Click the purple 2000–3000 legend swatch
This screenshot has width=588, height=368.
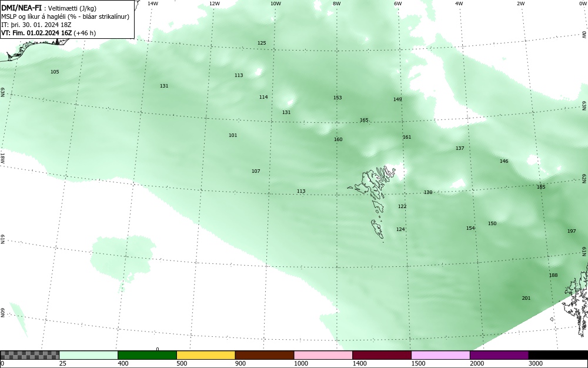click(499, 355)
